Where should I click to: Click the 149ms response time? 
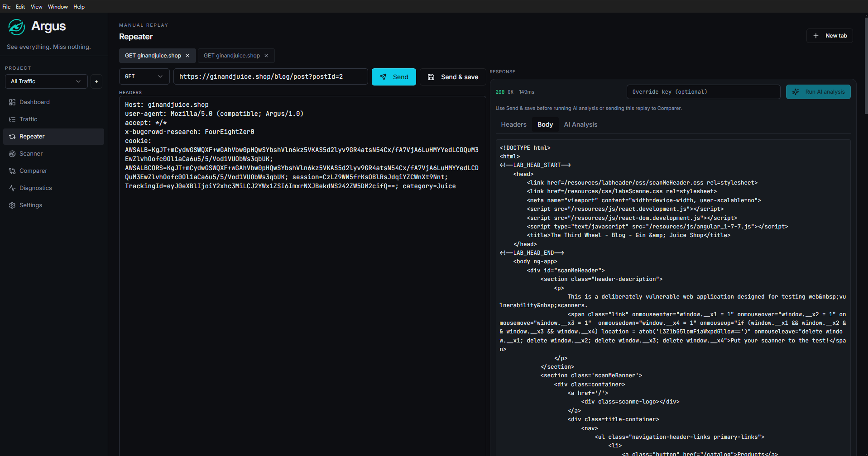click(527, 92)
